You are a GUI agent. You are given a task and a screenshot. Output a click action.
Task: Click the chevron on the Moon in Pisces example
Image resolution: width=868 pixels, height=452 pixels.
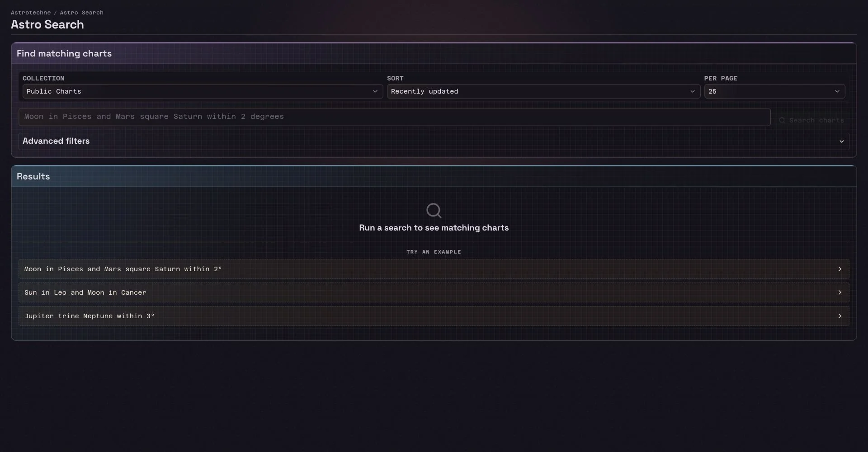(x=840, y=269)
